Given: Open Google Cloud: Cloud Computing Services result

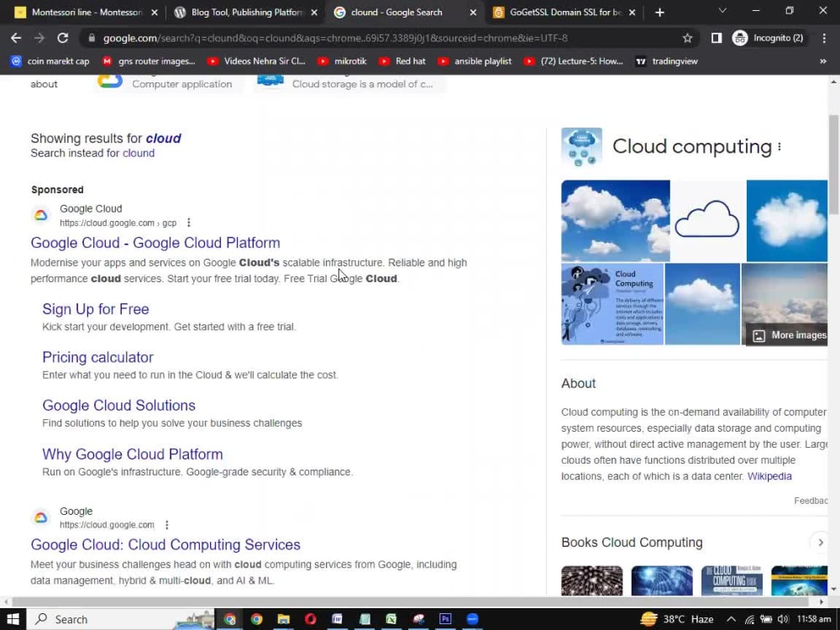Looking at the screenshot, I should coord(165,544).
